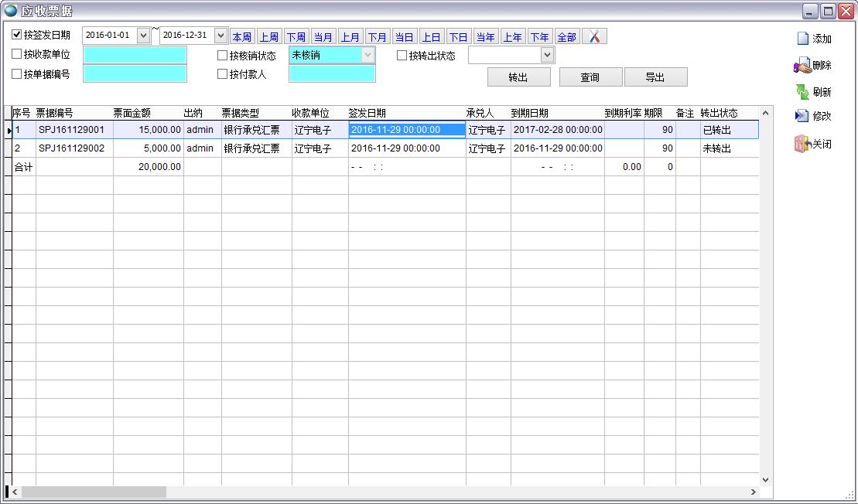
Task: Check the 按转出状态 checkbox
Action: [x=402, y=56]
